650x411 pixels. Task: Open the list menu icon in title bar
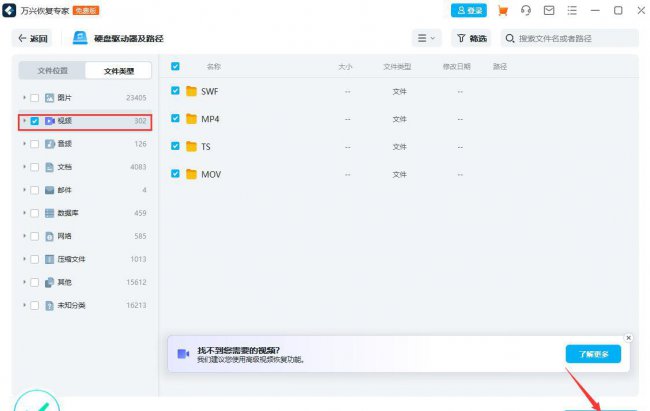point(572,10)
